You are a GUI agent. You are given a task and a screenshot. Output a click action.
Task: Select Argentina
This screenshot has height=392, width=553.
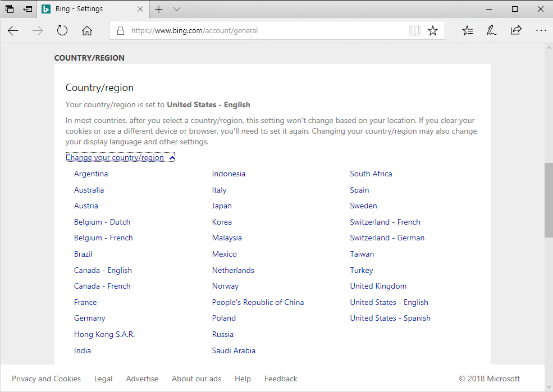[x=91, y=174]
